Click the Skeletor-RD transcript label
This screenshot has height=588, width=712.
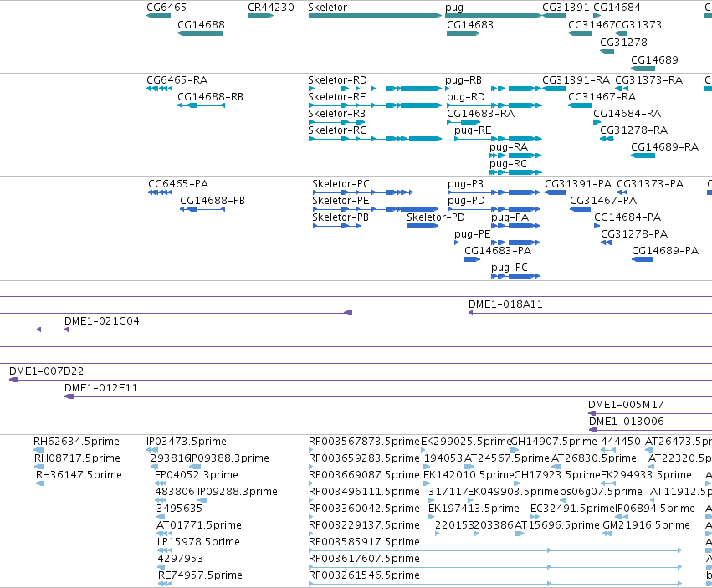click(337, 80)
